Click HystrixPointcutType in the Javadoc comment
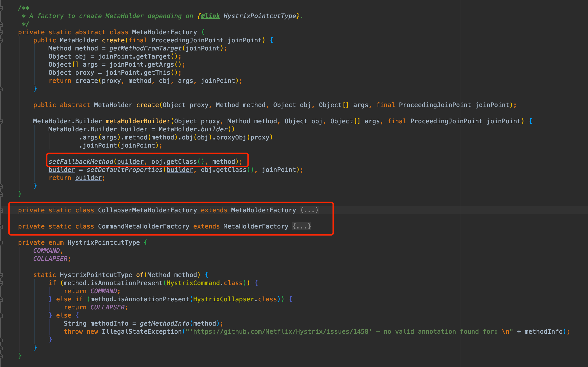 coord(260,16)
